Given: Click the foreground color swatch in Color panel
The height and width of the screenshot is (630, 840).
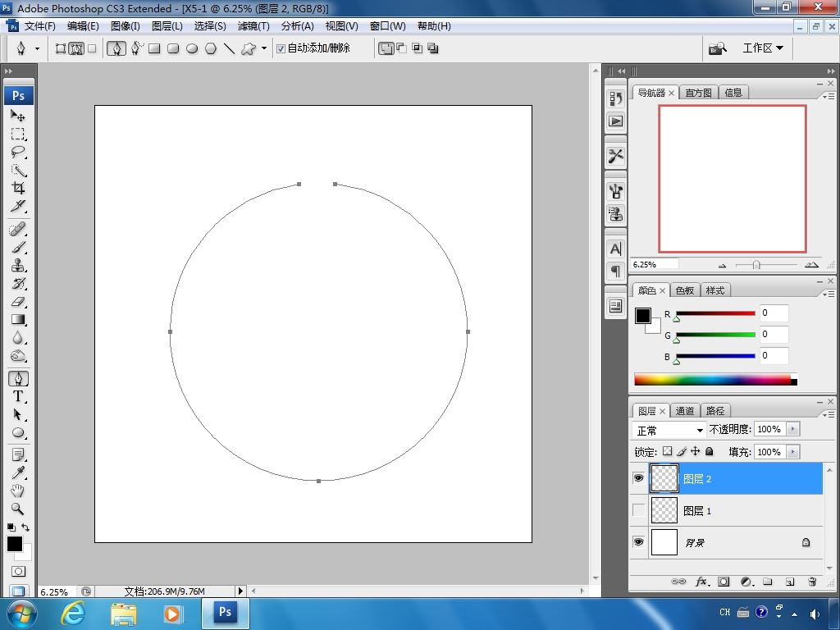Looking at the screenshot, I should pyautogui.click(x=643, y=316).
